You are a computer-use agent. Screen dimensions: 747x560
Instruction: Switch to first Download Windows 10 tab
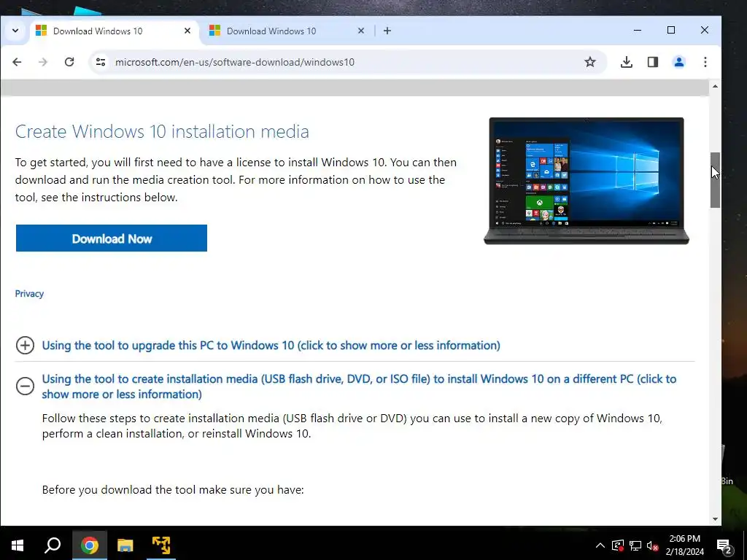pos(115,31)
